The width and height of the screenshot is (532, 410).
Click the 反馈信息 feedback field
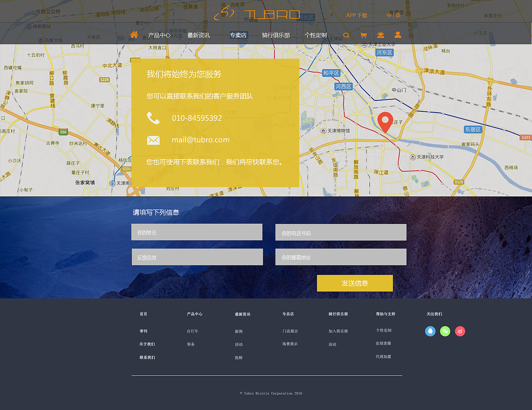197,257
